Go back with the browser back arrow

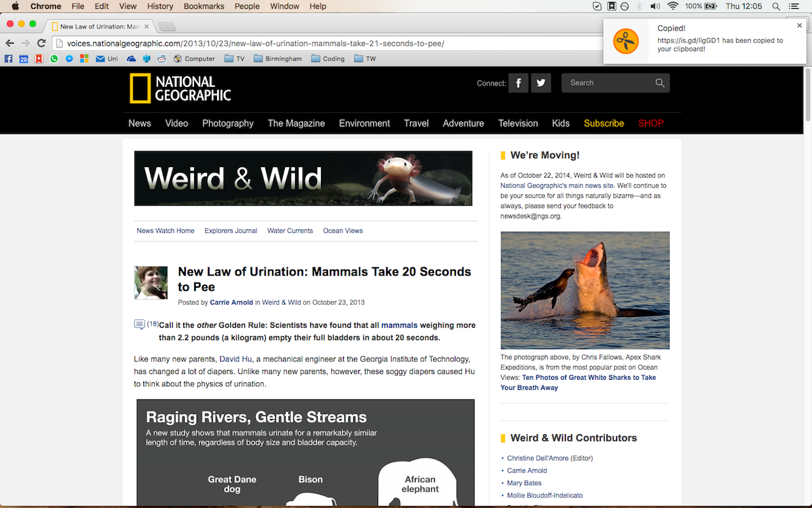point(9,43)
